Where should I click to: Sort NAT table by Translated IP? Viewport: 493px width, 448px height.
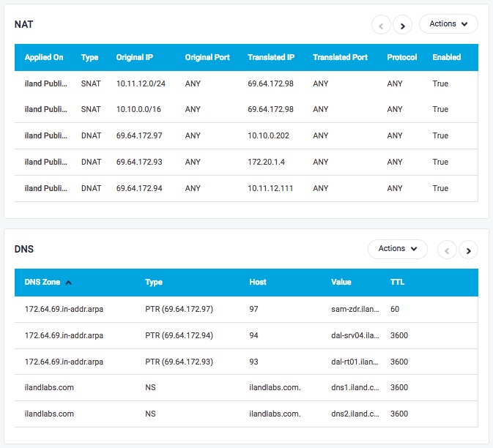coord(271,57)
